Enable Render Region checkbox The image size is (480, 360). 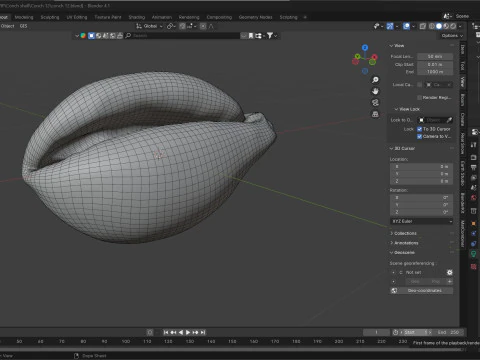pos(420,98)
